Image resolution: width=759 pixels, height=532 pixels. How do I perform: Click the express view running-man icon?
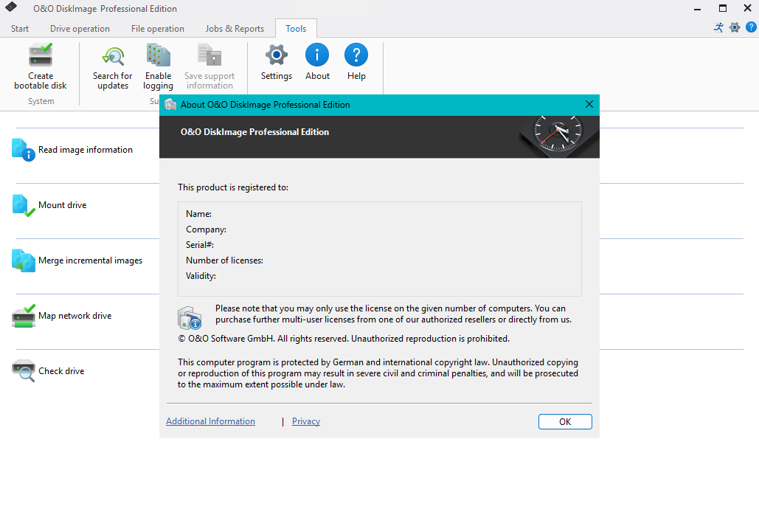click(719, 27)
